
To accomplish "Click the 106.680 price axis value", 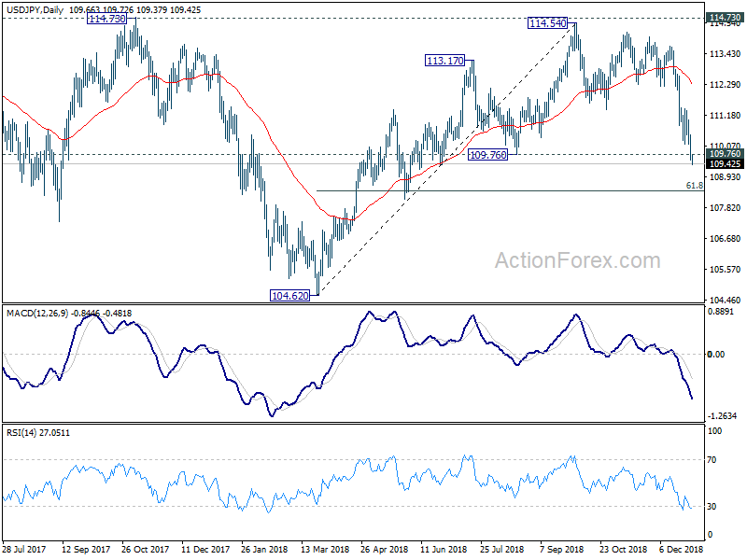I will pyautogui.click(x=726, y=238).
